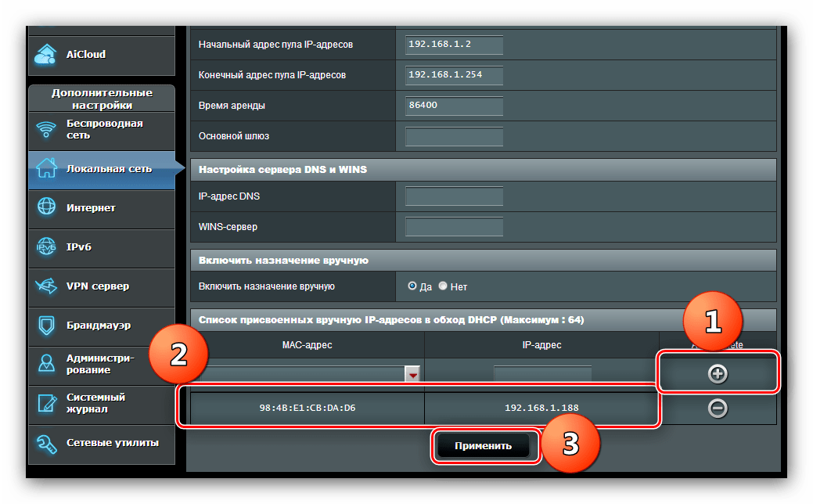Image resolution: width=813 pixels, height=504 pixels.
Task: Click the Применить button
Action: (x=484, y=446)
